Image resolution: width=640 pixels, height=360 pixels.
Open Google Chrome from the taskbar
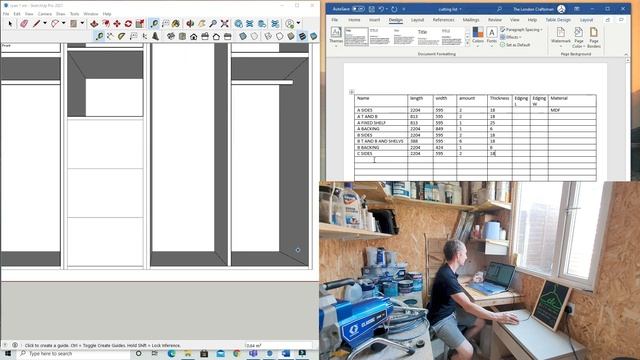[x=237, y=353]
